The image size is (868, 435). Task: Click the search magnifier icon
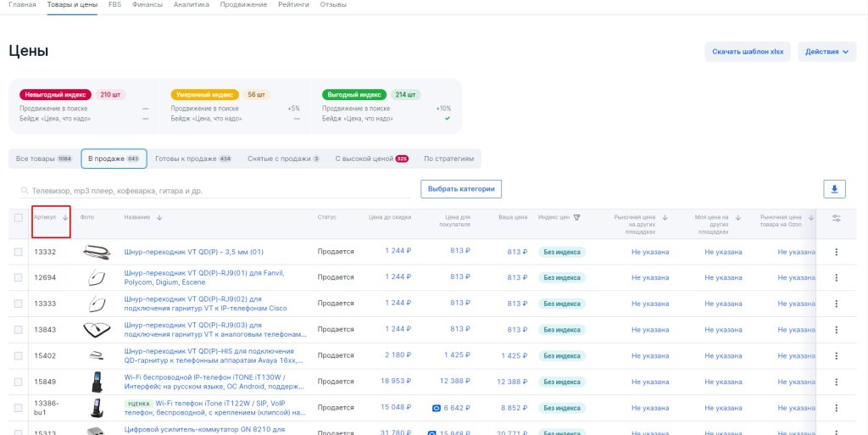24,192
